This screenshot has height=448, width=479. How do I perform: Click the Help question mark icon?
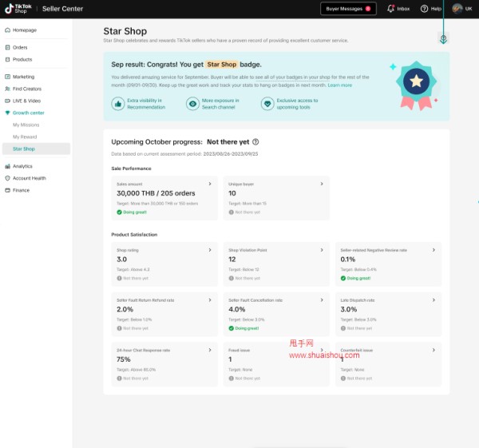[x=424, y=9]
